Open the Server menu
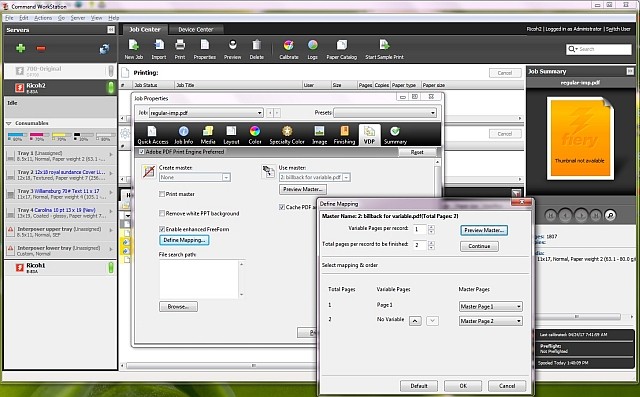 pos(78,18)
